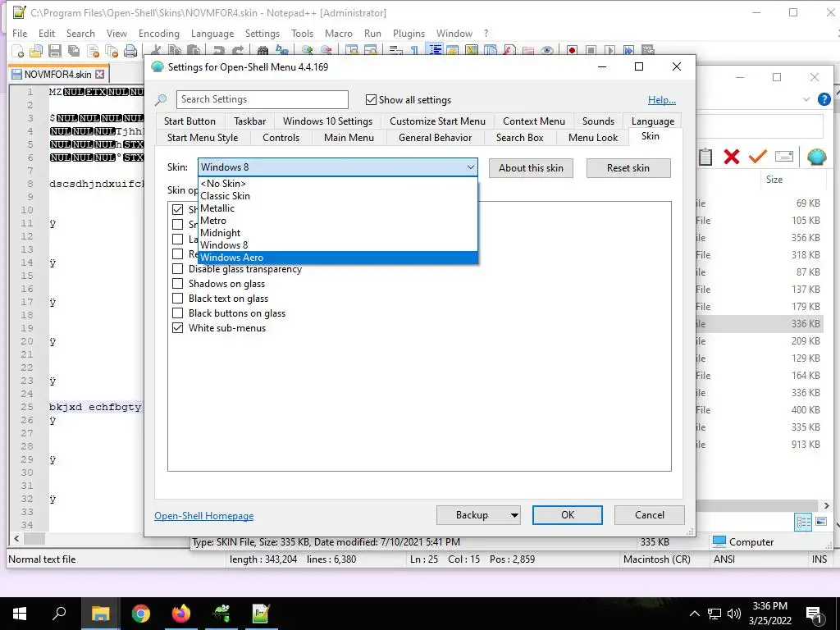
Task: Open the Encoding menu in Notepad++
Action: [x=159, y=33]
